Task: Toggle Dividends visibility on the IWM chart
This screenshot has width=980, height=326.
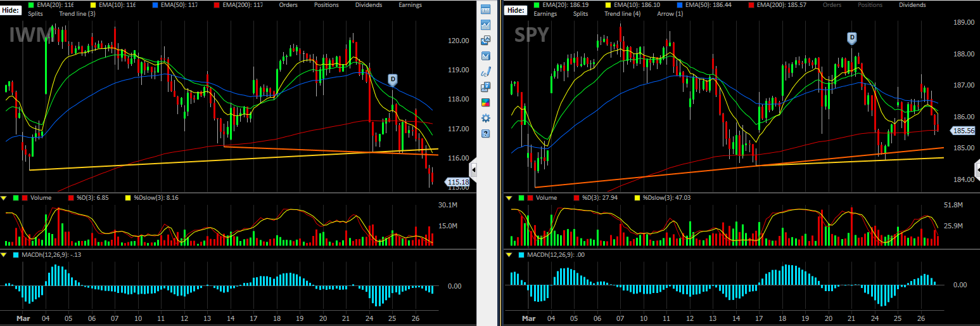Action: tap(367, 5)
